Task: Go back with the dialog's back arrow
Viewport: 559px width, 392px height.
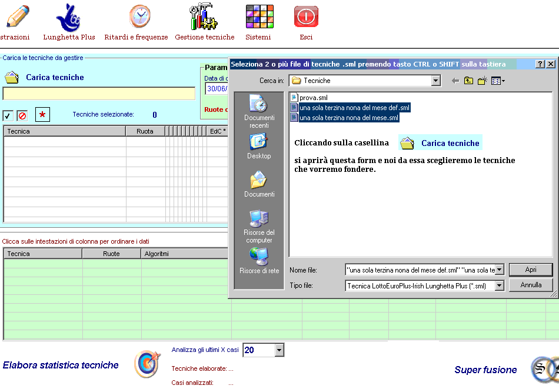Action: click(x=455, y=81)
